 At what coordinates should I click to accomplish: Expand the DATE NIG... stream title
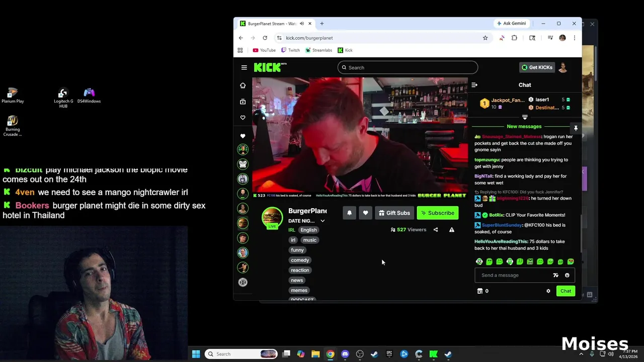point(323,221)
